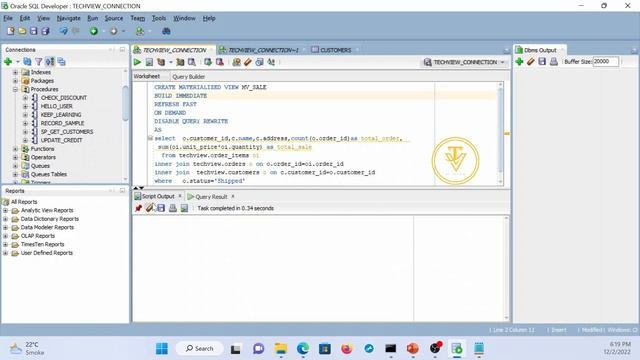Click the Commit icon in worksheet toolbar
This screenshot has height=360, width=640.
pos(208,62)
